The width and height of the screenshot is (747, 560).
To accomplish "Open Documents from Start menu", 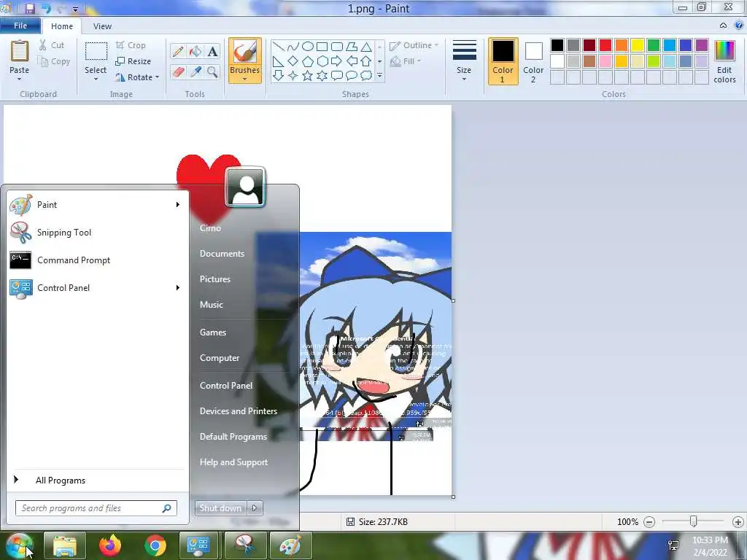I will (x=222, y=253).
